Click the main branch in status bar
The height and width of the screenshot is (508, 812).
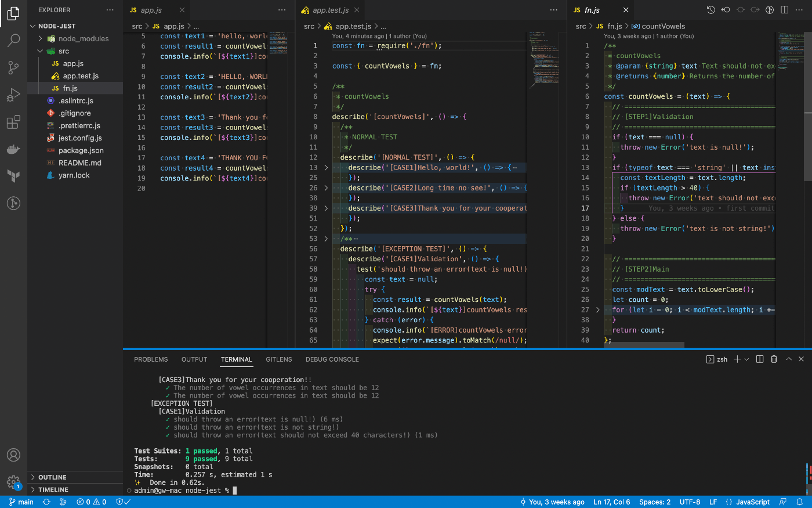[21, 502]
